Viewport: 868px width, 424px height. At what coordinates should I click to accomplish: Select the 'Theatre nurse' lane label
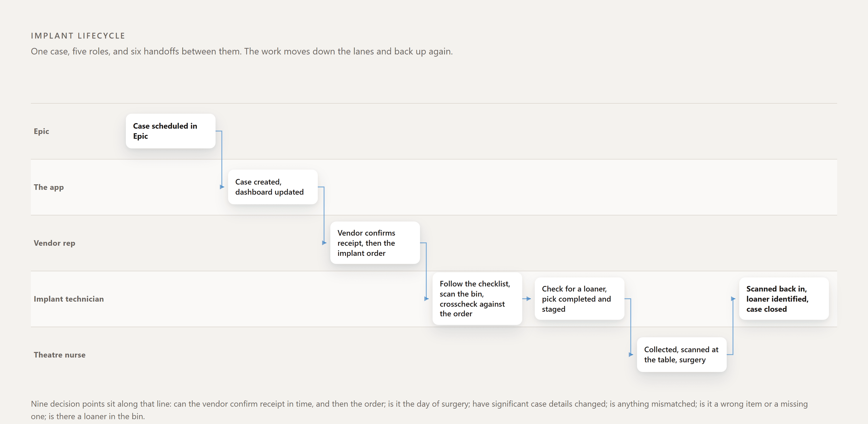pyautogui.click(x=60, y=355)
